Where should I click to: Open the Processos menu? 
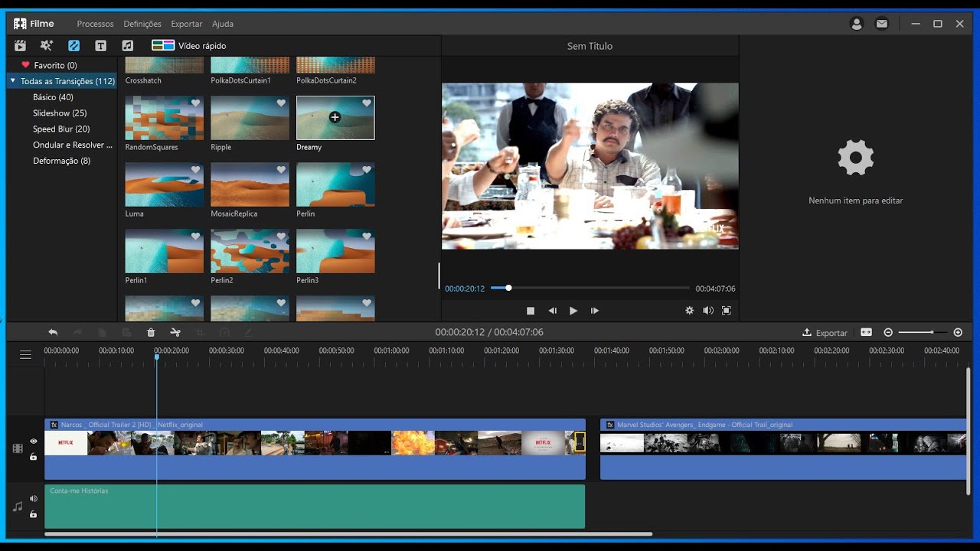[x=95, y=24]
